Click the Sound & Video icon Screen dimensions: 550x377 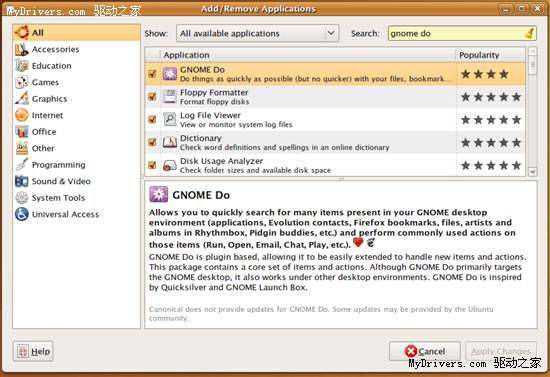(x=21, y=181)
